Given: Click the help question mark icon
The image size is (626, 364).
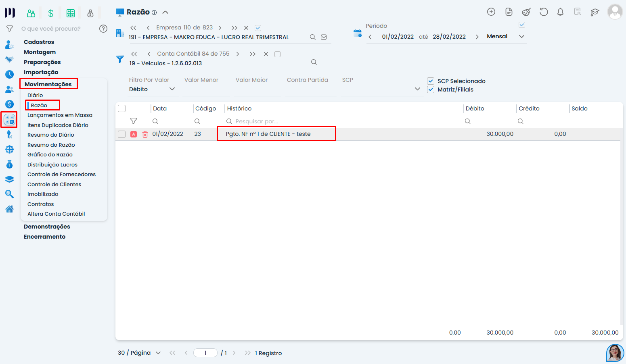Looking at the screenshot, I should [x=103, y=29].
